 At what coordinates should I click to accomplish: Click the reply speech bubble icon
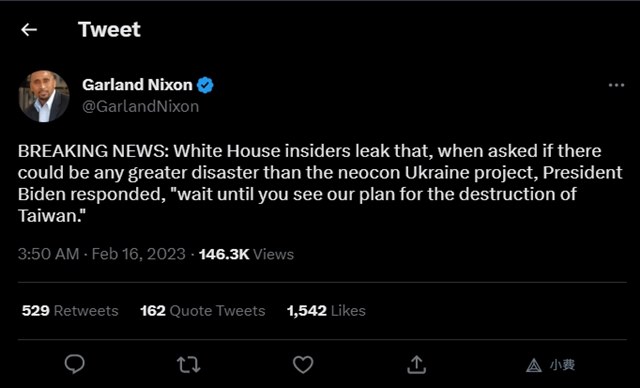click(75, 364)
